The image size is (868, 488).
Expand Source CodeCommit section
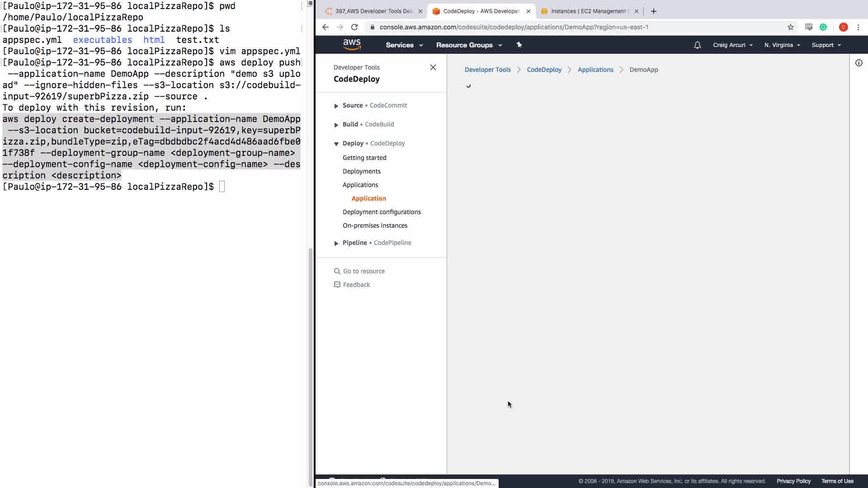336,106
